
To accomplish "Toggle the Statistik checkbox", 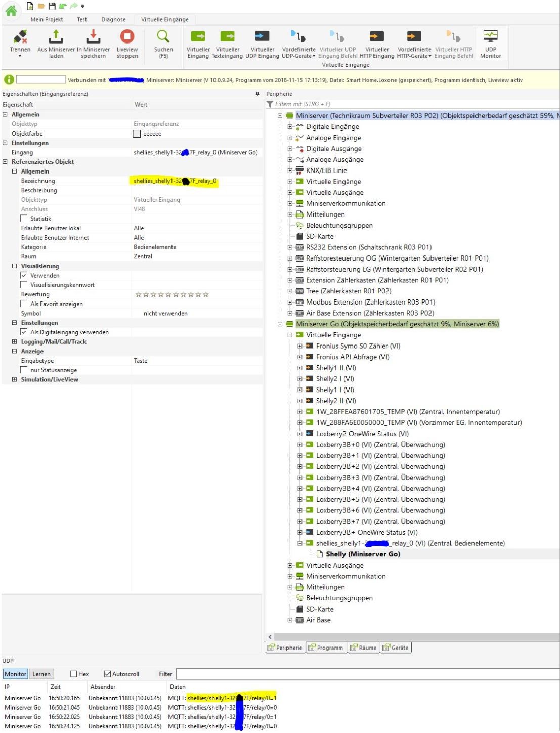I will click(24, 219).
